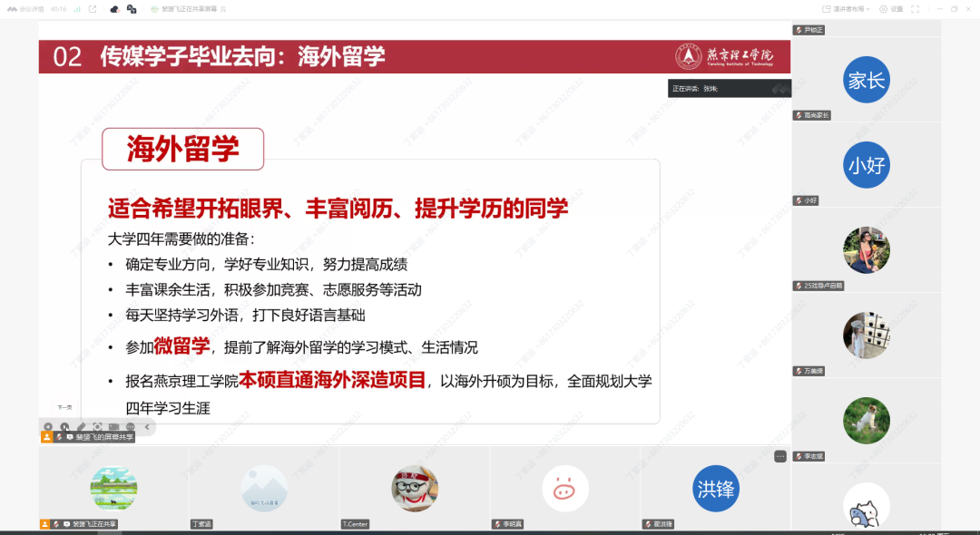Select the 丁紫涵 participant tile

(x=264, y=489)
